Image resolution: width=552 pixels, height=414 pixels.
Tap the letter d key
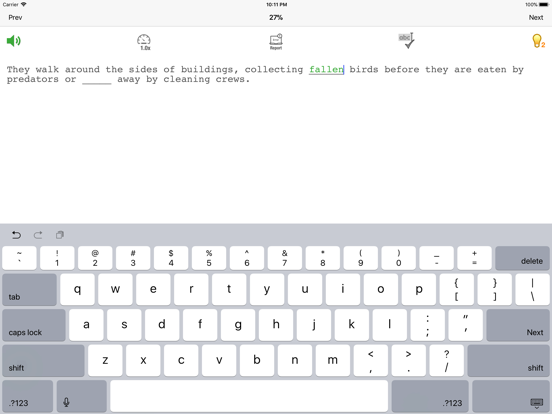(162, 325)
